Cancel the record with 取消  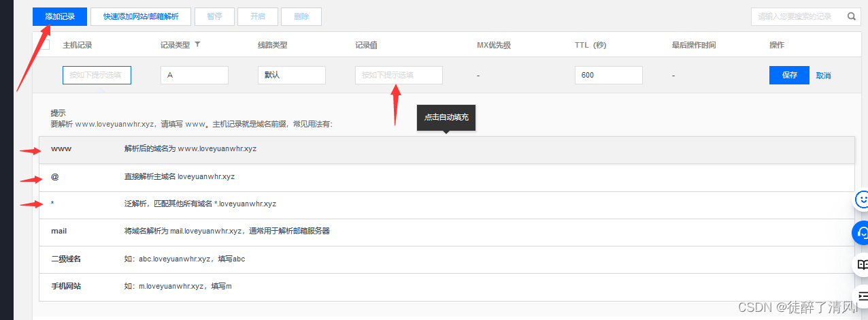[823, 76]
